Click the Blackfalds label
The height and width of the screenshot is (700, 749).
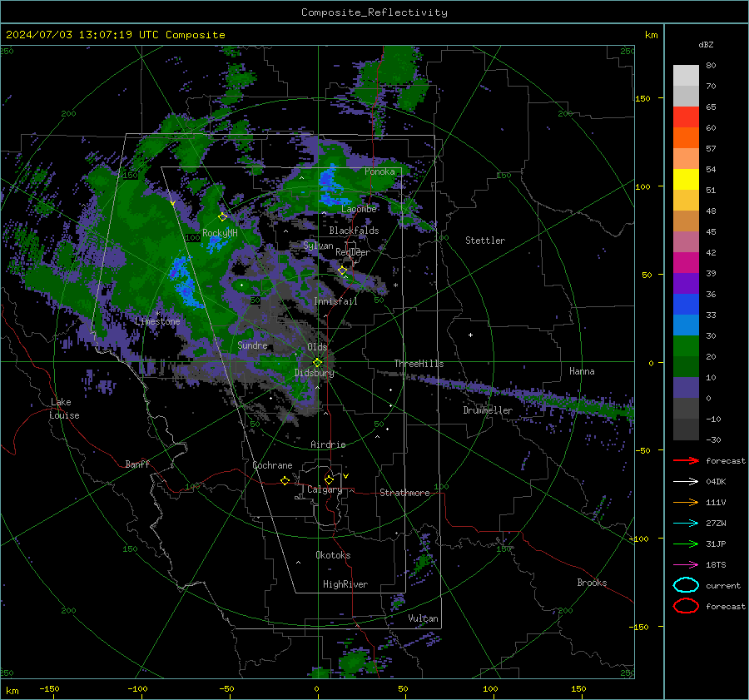(354, 231)
